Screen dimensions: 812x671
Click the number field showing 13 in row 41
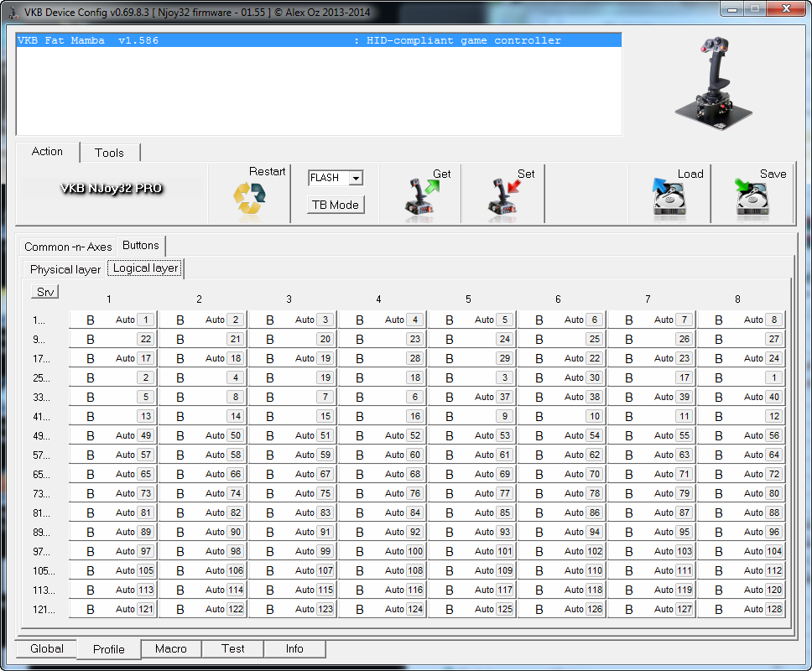click(145, 416)
